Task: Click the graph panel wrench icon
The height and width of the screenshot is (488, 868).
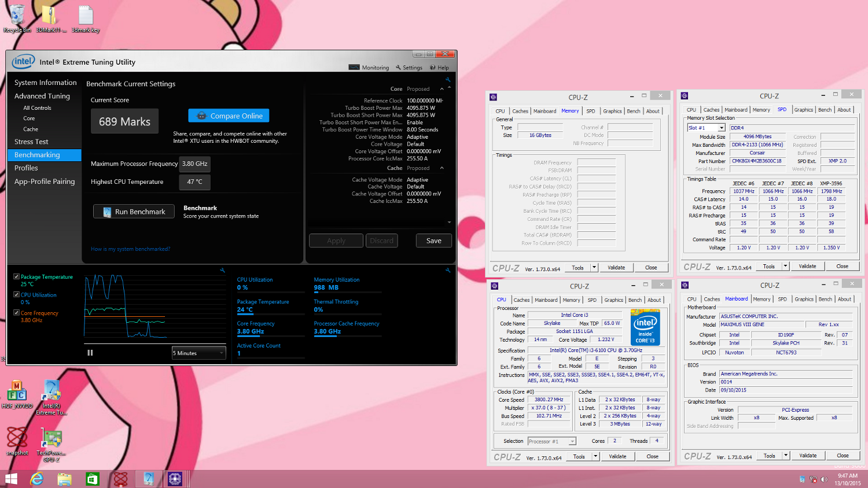Action: coord(222,270)
